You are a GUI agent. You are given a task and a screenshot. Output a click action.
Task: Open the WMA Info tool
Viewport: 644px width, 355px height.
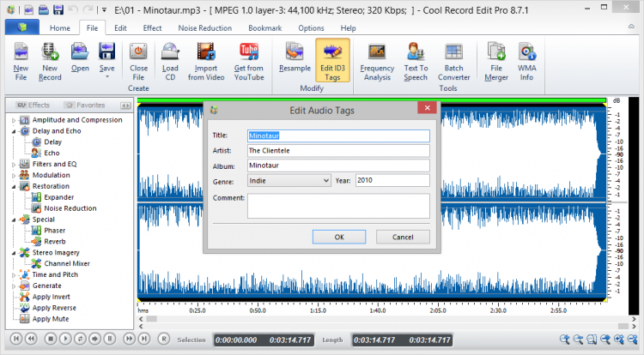526,63
